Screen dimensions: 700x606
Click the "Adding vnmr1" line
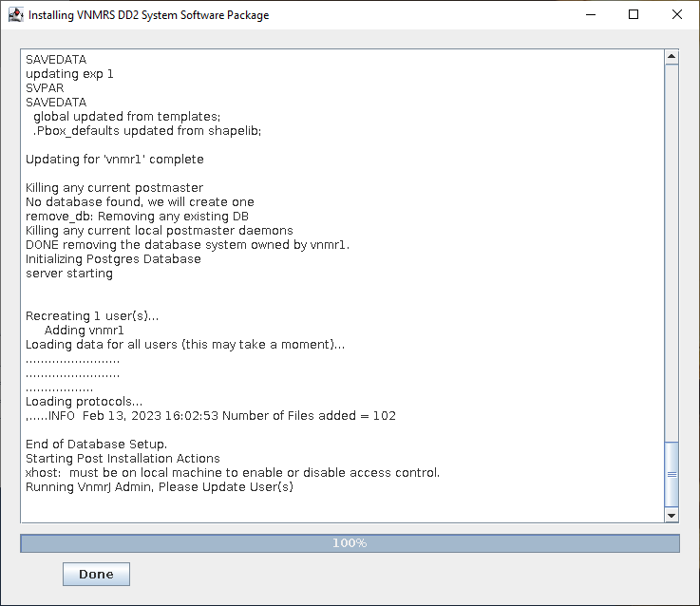click(x=84, y=331)
